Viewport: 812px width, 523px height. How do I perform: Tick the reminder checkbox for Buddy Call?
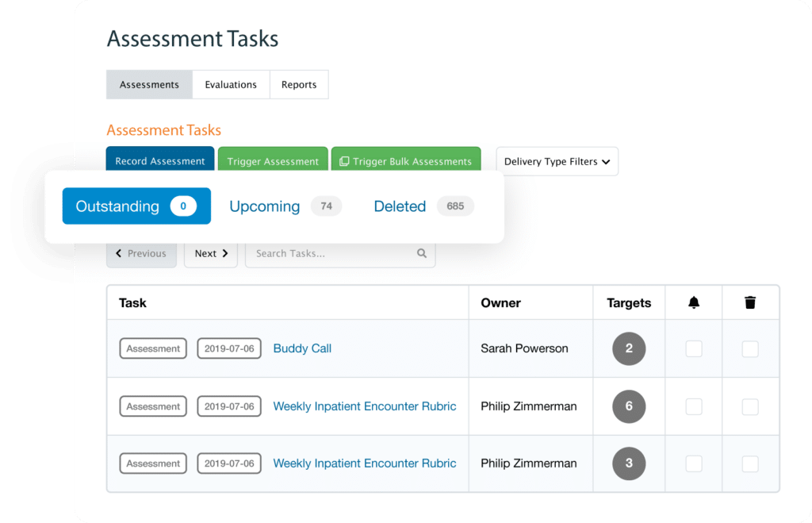[x=693, y=348]
